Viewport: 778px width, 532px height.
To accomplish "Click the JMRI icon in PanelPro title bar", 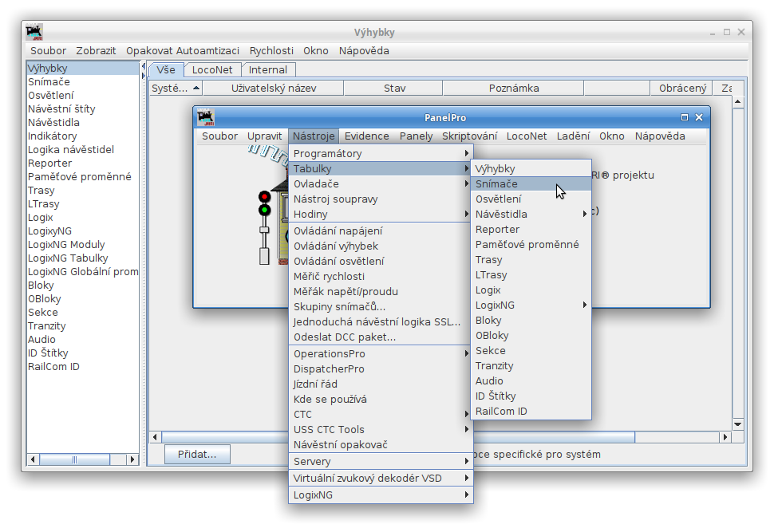I will [206, 117].
